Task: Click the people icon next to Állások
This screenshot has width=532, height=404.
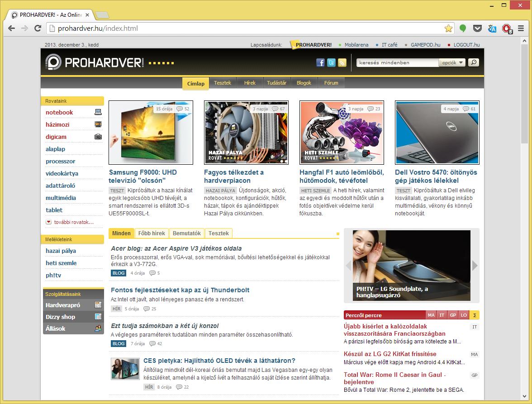Action: [x=98, y=328]
